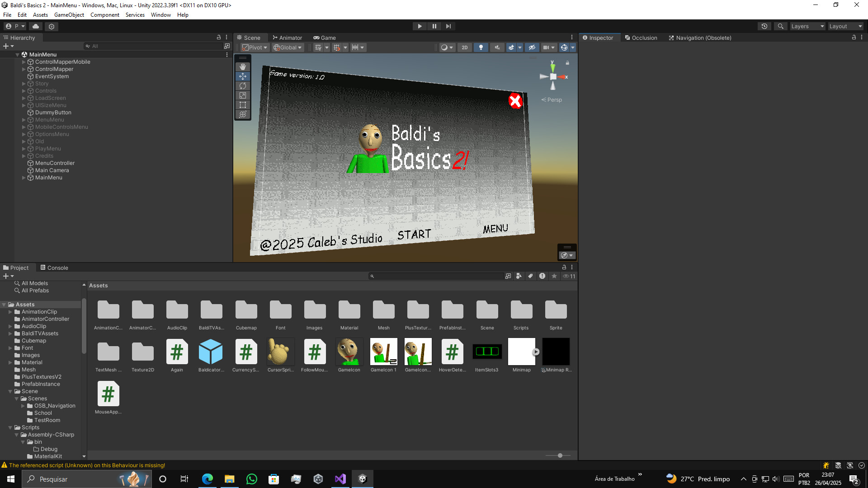Viewport: 868px width, 488px height.
Task: Click the create button in the Hierarchy panel
Action: (5, 46)
